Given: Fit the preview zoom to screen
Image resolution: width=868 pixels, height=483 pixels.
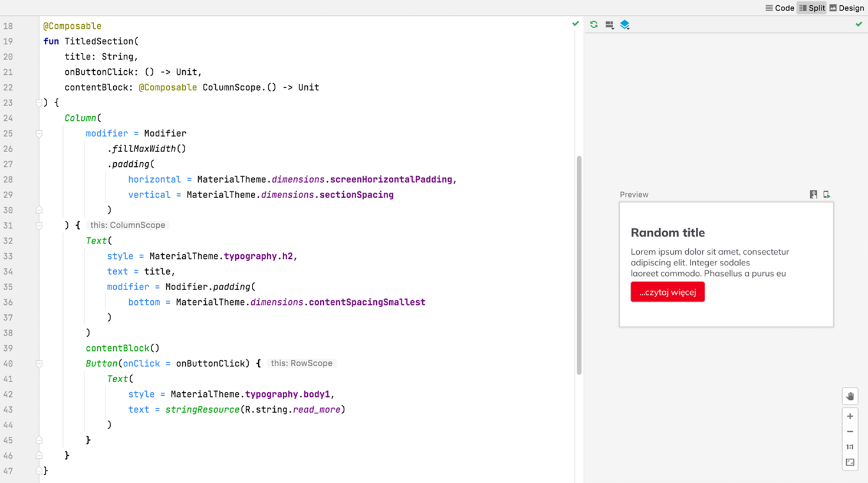Looking at the screenshot, I should pos(850,462).
